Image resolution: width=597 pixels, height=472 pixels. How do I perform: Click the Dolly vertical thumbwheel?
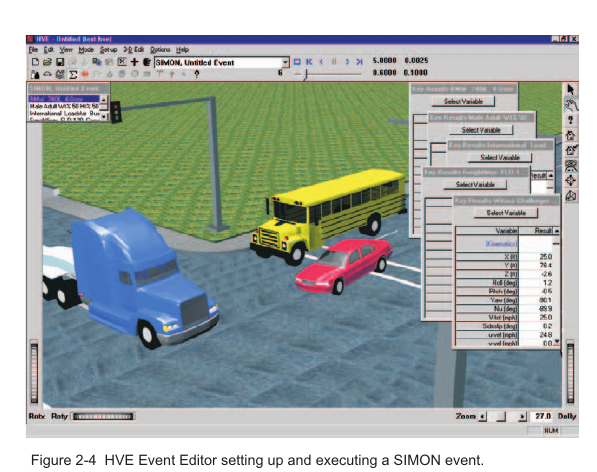click(570, 372)
